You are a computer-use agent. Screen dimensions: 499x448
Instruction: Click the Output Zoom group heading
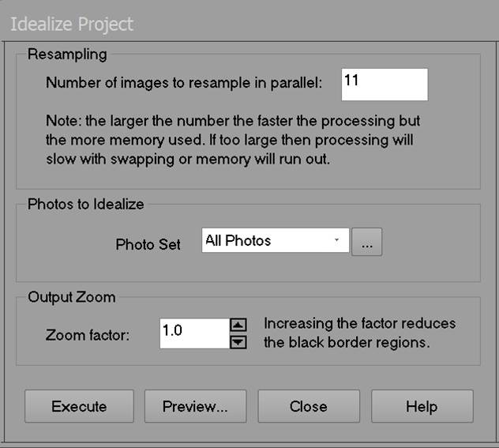click(71, 298)
